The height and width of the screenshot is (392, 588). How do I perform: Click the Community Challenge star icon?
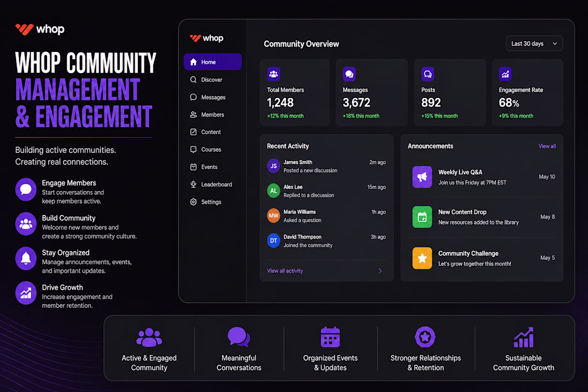pos(422,258)
